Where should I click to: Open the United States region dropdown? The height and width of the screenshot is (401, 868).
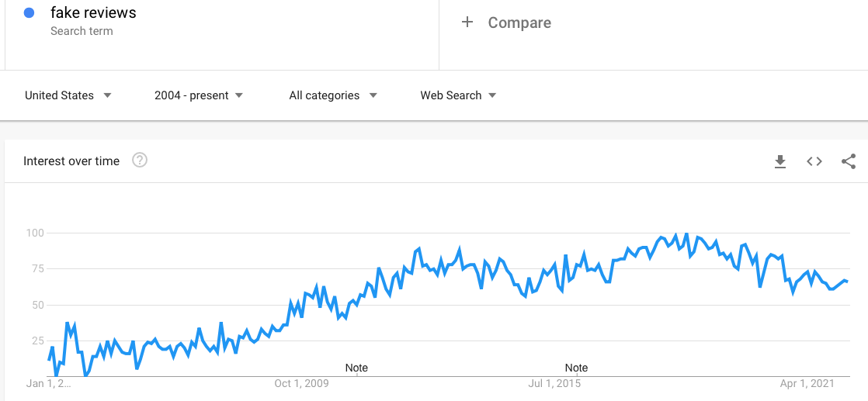pyautogui.click(x=68, y=95)
